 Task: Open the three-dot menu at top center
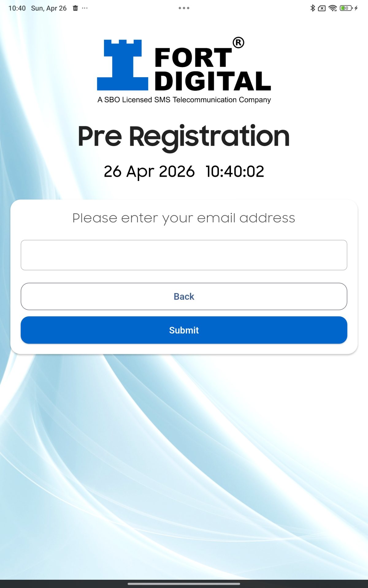184,8
